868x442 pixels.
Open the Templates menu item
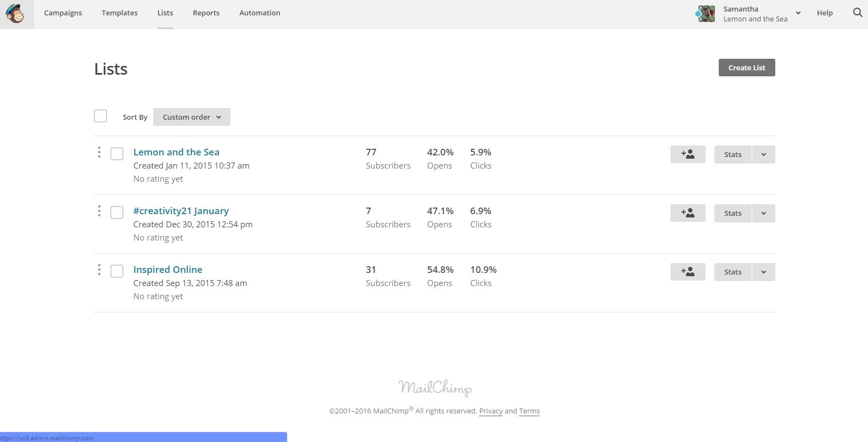coord(120,13)
